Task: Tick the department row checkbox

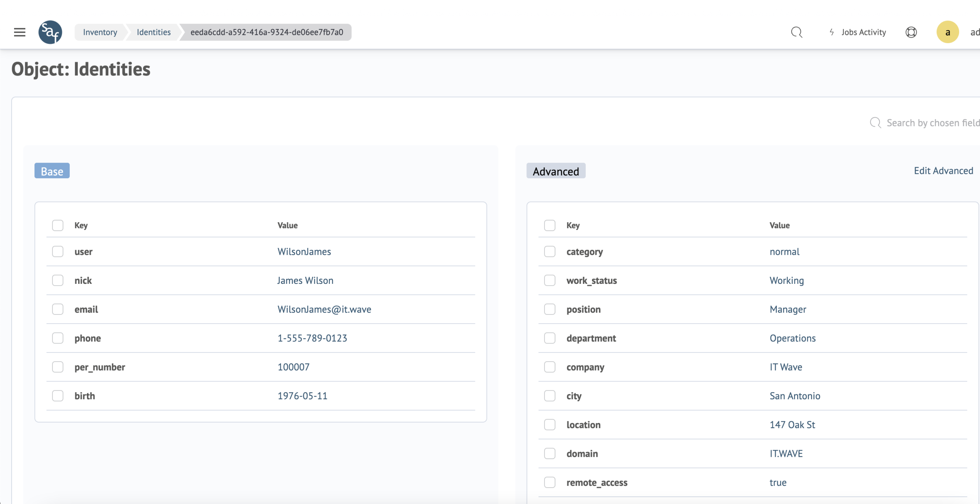Action: click(549, 338)
